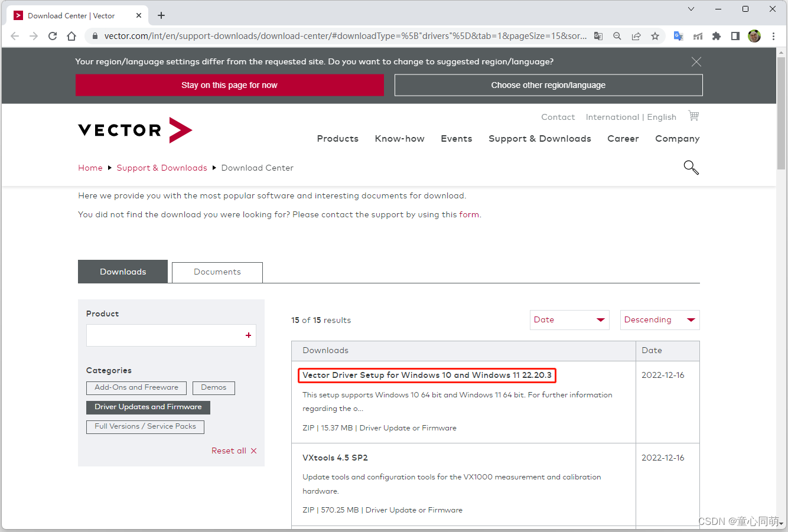
Task: Open the tab search chevron in title bar
Action: coord(691,9)
